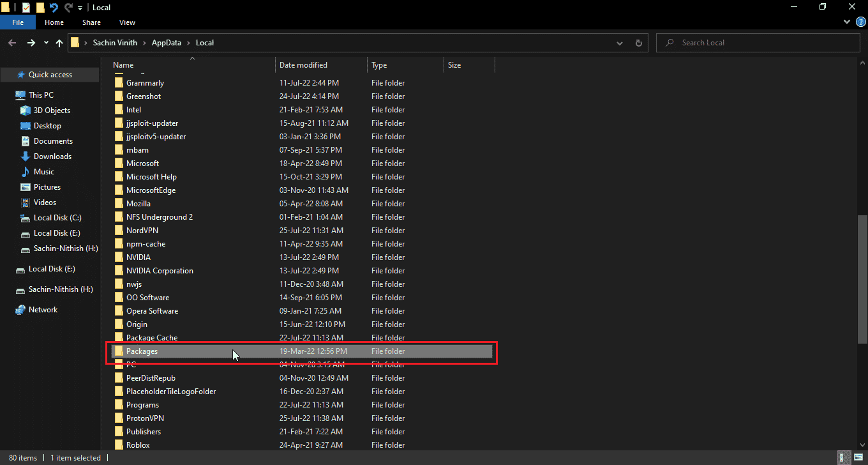Viewport: 868px width, 465px height.
Task: Select the Microsoft Help folder icon
Action: tap(118, 177)
